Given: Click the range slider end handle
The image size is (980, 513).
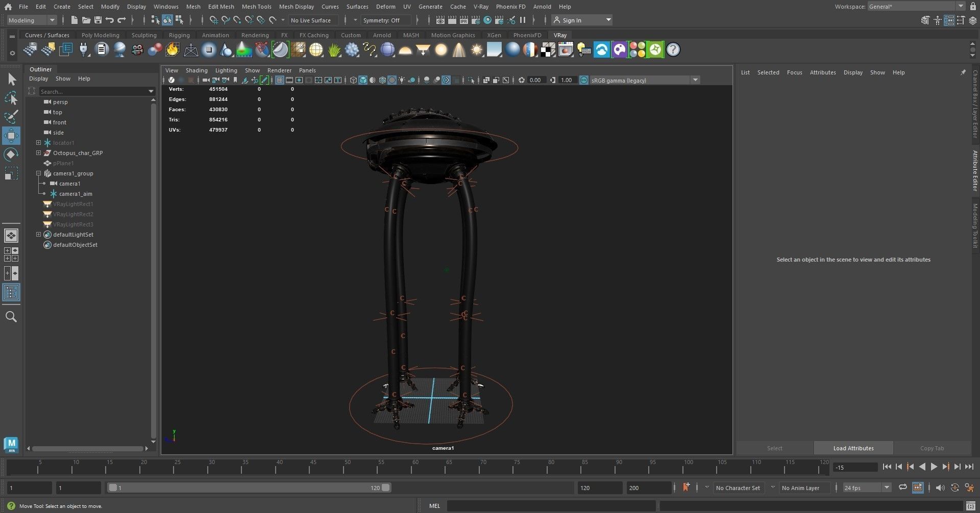Looking at the screenshot, I should tap(386, 488).
